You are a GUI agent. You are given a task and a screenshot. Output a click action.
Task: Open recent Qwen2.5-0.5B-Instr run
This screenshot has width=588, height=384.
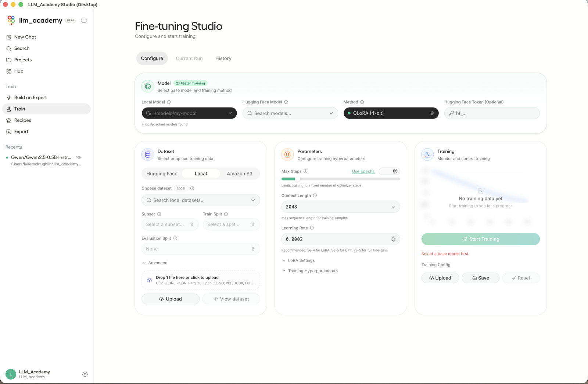point(46,161)
